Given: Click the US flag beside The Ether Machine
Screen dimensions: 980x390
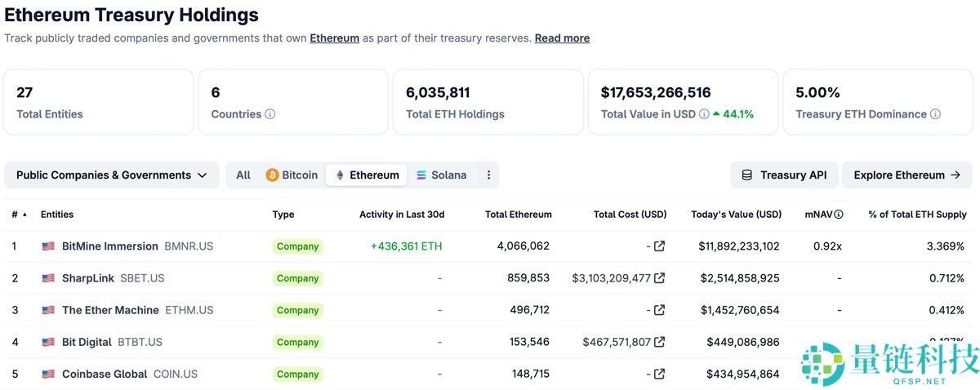Looking at the screenshot, I should tap(48, 310).
